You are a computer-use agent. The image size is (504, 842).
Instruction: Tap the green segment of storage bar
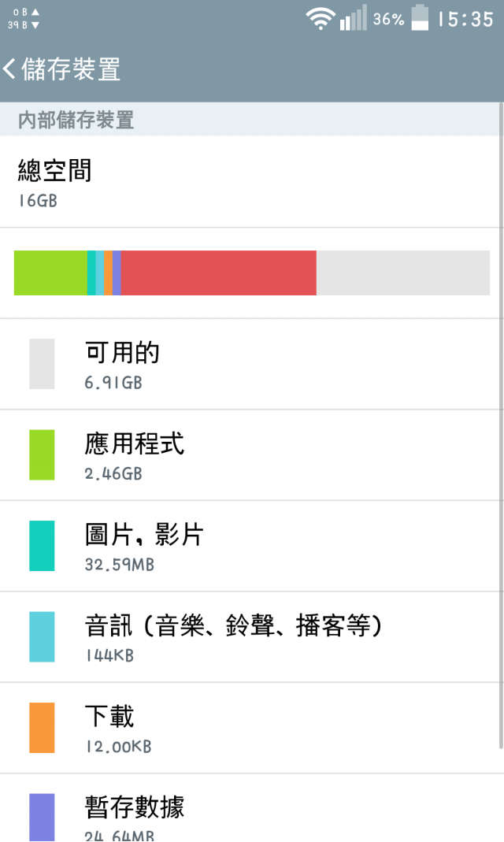tap(50, 273)
